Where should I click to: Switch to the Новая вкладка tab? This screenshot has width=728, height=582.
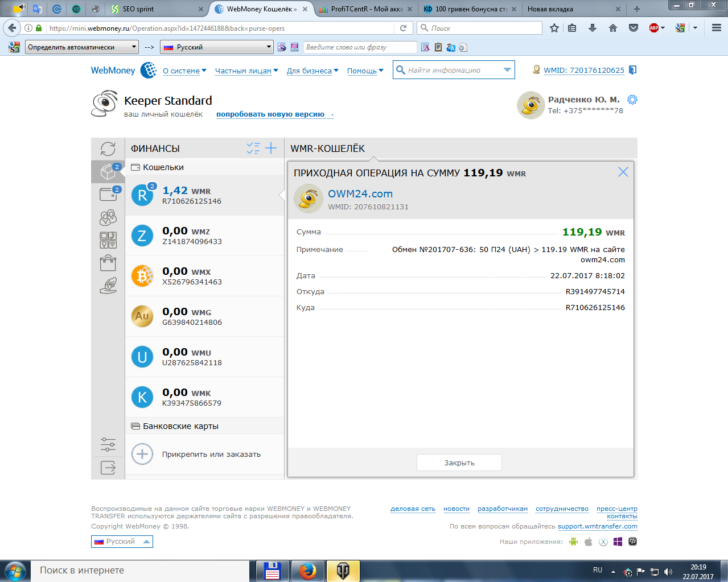click(x=574, y=9)
